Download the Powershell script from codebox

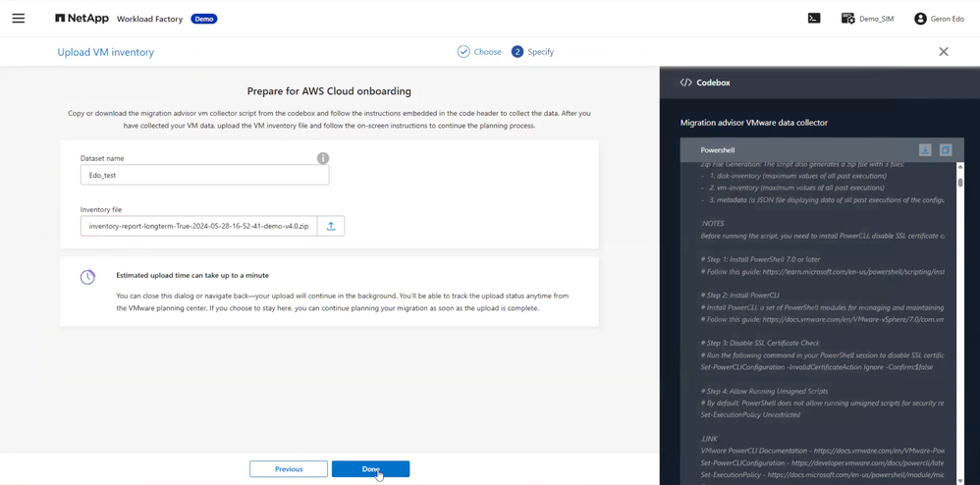pos(925,150)
